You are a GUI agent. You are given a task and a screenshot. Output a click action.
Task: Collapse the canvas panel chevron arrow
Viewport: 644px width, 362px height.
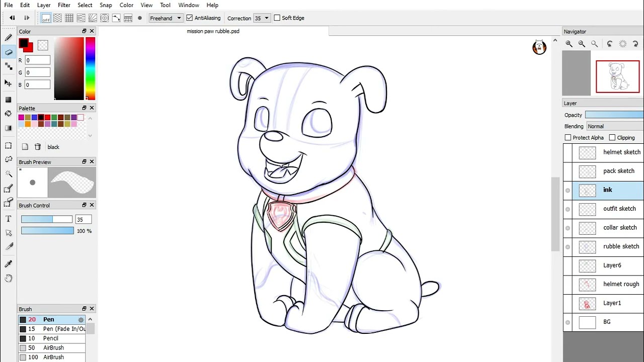click(x=555, y=41)
